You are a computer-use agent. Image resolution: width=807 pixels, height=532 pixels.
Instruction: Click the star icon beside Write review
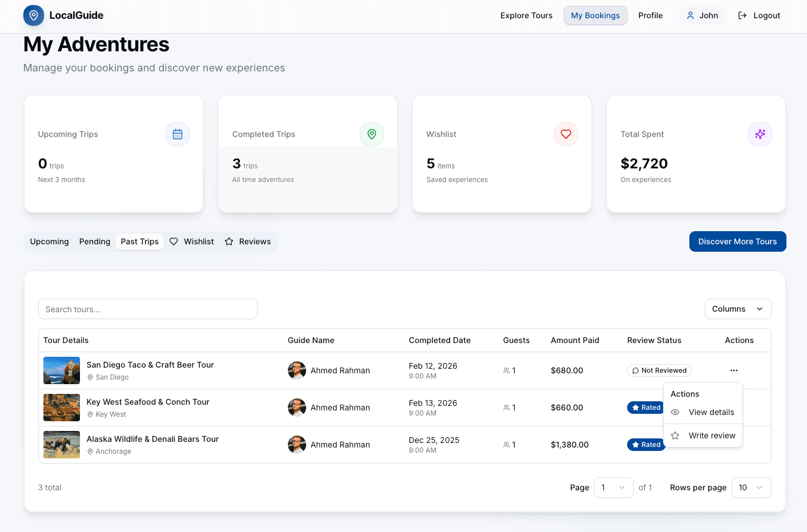click(x=675, y=435)
